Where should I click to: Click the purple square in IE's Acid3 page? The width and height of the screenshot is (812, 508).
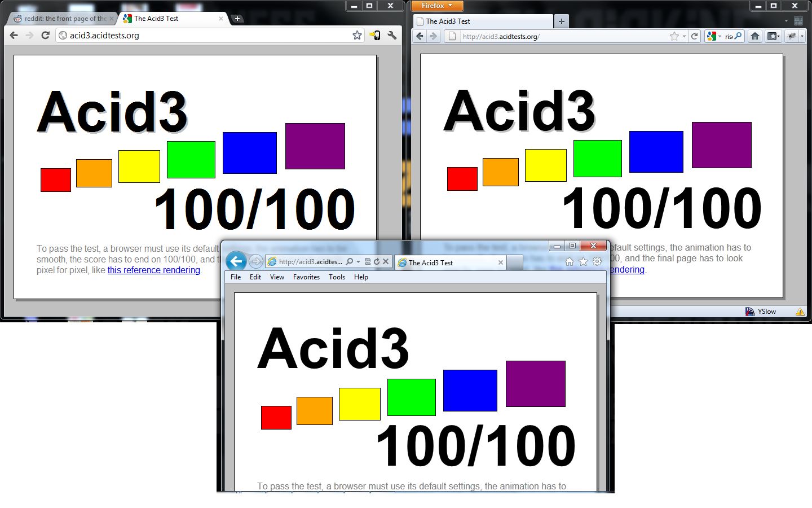[x=535, y=384]
